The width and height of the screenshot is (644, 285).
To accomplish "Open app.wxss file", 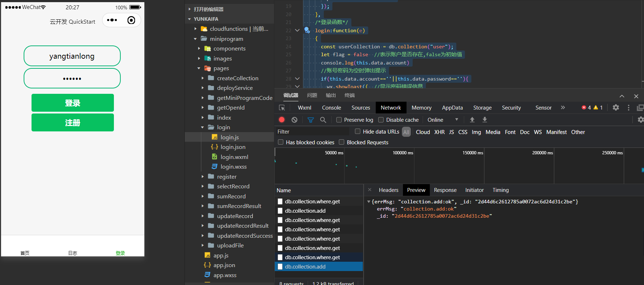I will [225, 275].
